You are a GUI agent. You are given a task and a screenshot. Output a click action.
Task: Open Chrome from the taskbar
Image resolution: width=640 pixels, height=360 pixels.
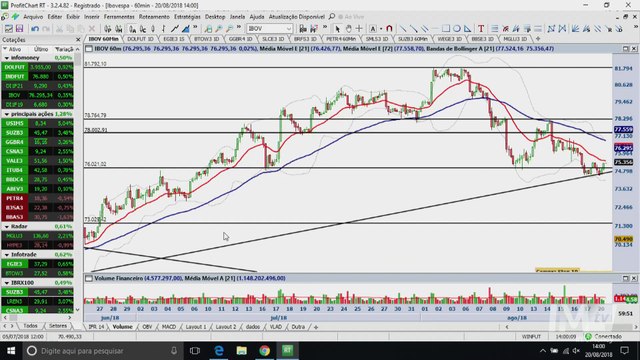(264, 351)
